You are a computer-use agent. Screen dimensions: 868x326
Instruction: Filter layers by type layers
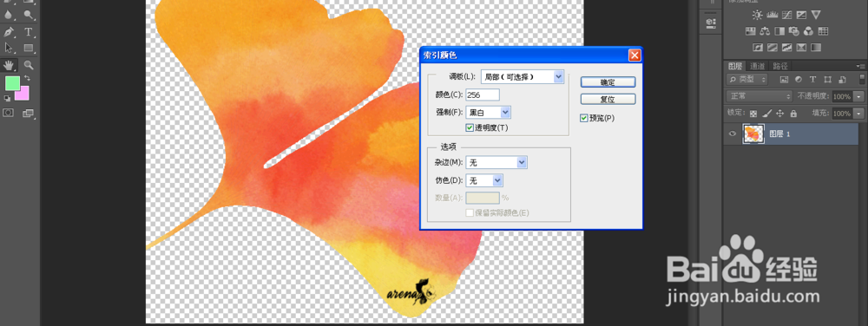pos(813,80)
